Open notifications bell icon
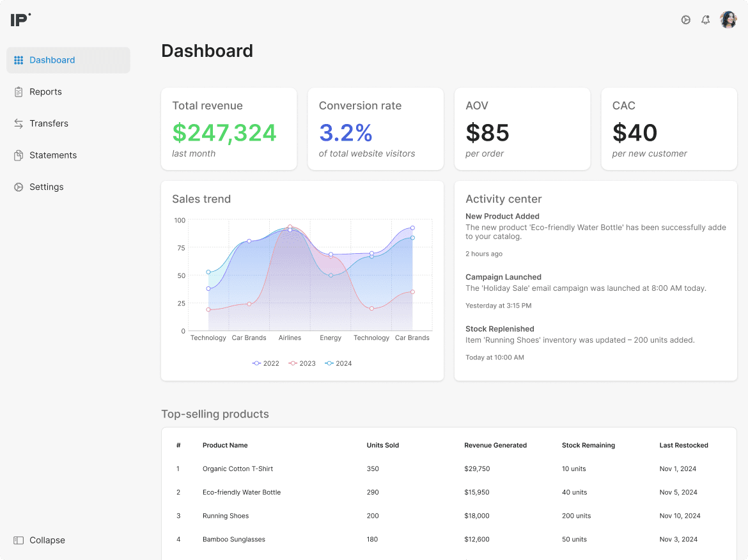This screenshot has width=748, height=560. [706, 20]
